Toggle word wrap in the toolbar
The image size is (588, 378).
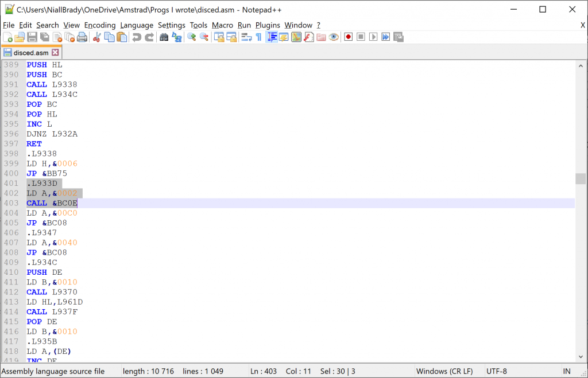pos(246,37)
